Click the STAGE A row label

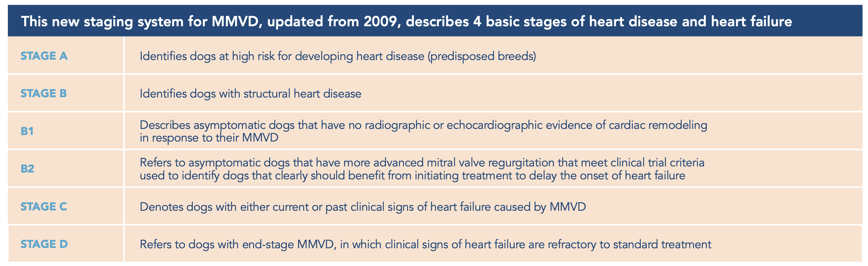[44, 56]
